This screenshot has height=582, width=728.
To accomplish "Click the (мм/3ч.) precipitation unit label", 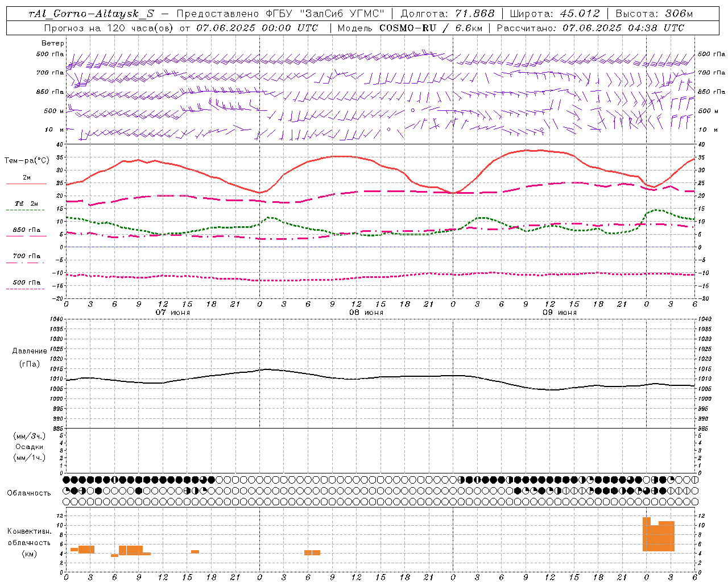I will [30, 436].
